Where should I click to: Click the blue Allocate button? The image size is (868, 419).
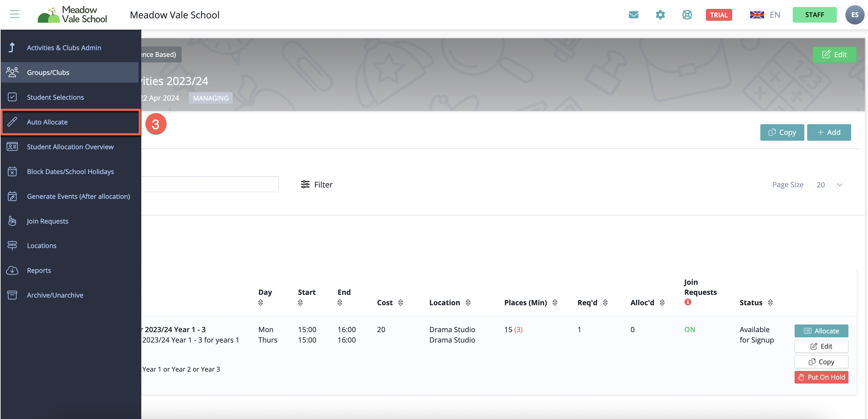821,331
